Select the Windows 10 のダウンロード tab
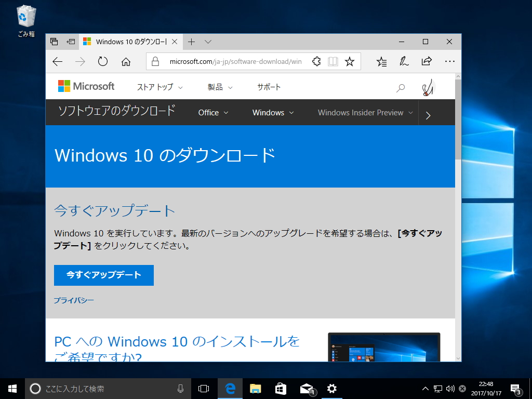Screen dimensions: 532x399 pos(129,42)
